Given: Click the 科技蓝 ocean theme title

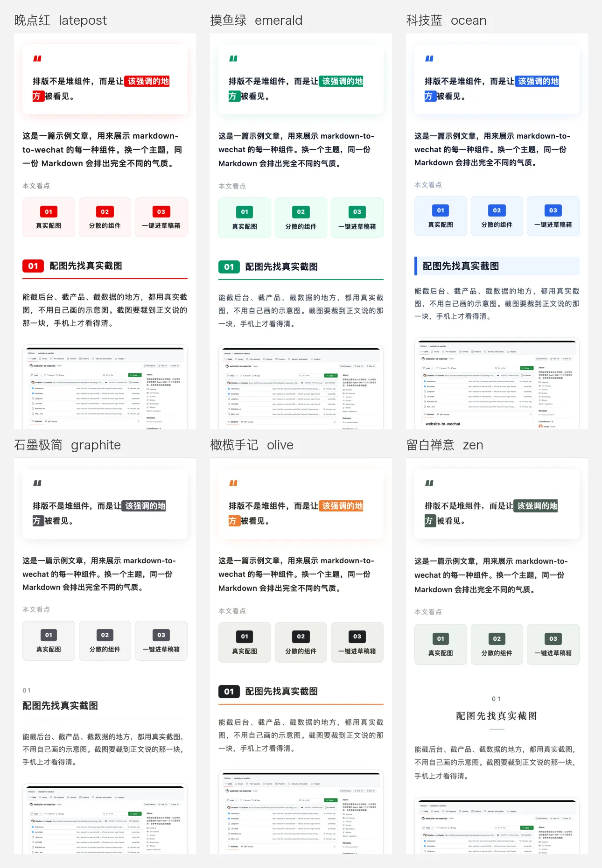Looking at the screenshot, I should (446, 21).
